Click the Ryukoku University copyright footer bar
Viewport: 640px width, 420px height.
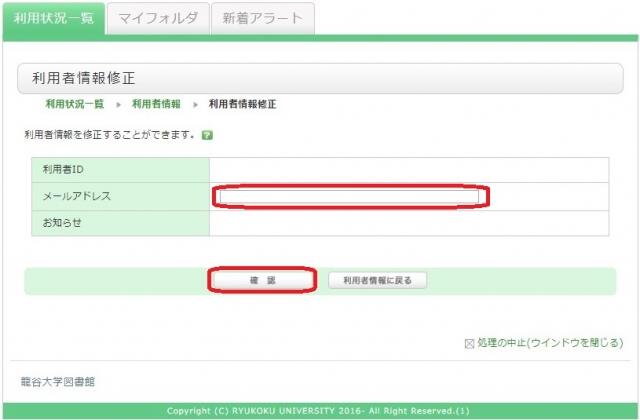pyautogui.click(x=320, y=411)
